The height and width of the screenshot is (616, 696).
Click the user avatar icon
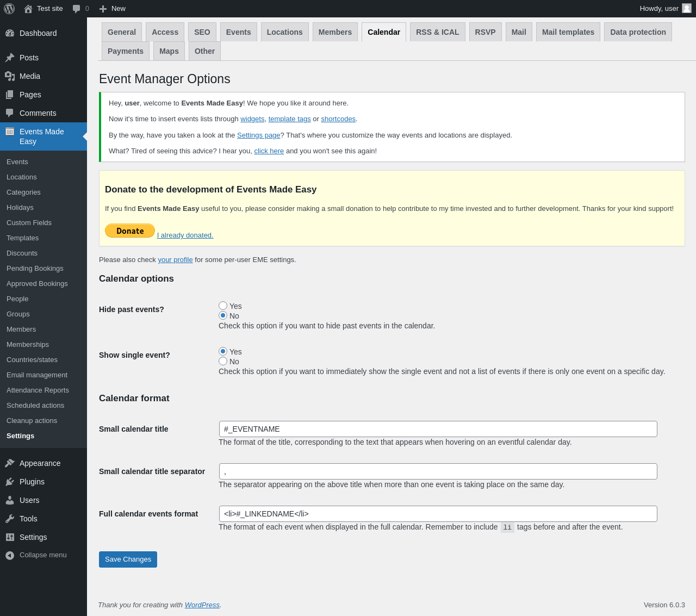pos(687,8)
